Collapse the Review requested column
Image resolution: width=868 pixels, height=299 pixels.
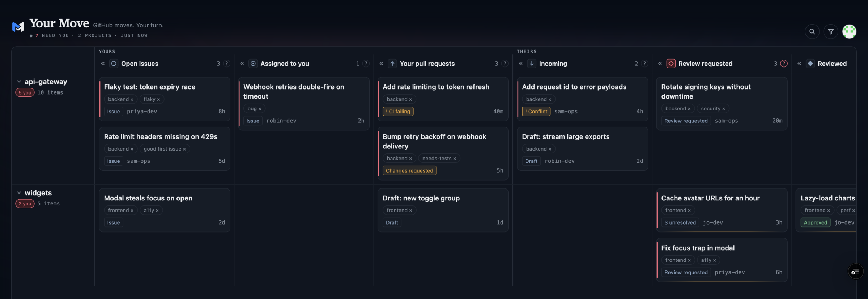click(x=660, y=64)
